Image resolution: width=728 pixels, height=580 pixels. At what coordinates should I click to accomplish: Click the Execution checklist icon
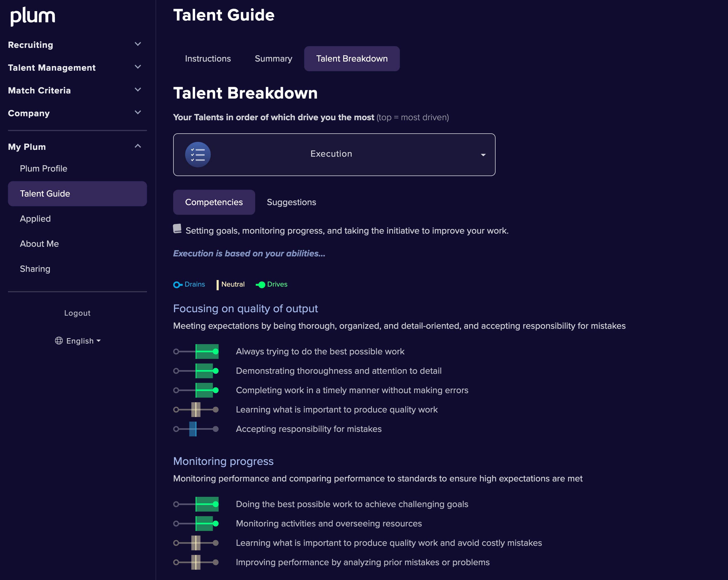198,155
